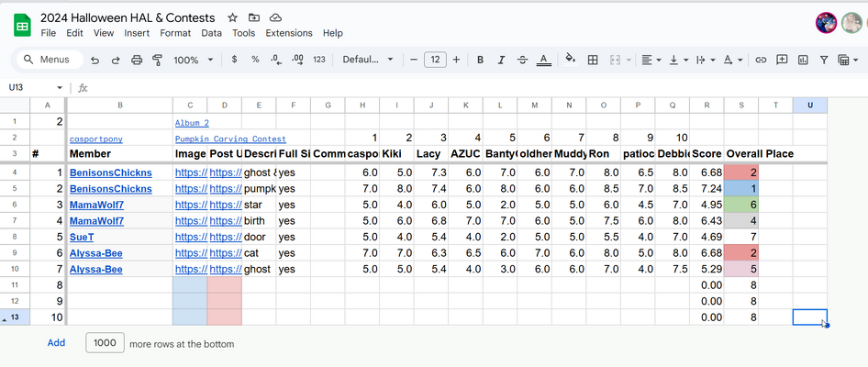Open the Format menu
868x367 pixels.
(175, 33)
